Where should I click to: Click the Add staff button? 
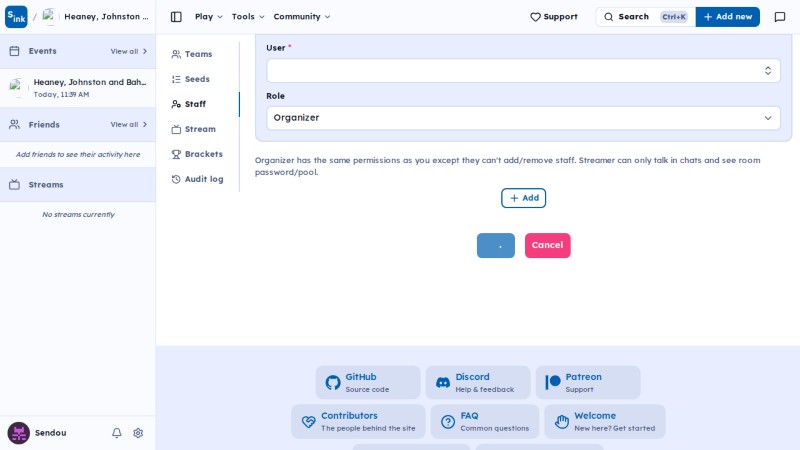pos(523,198)
